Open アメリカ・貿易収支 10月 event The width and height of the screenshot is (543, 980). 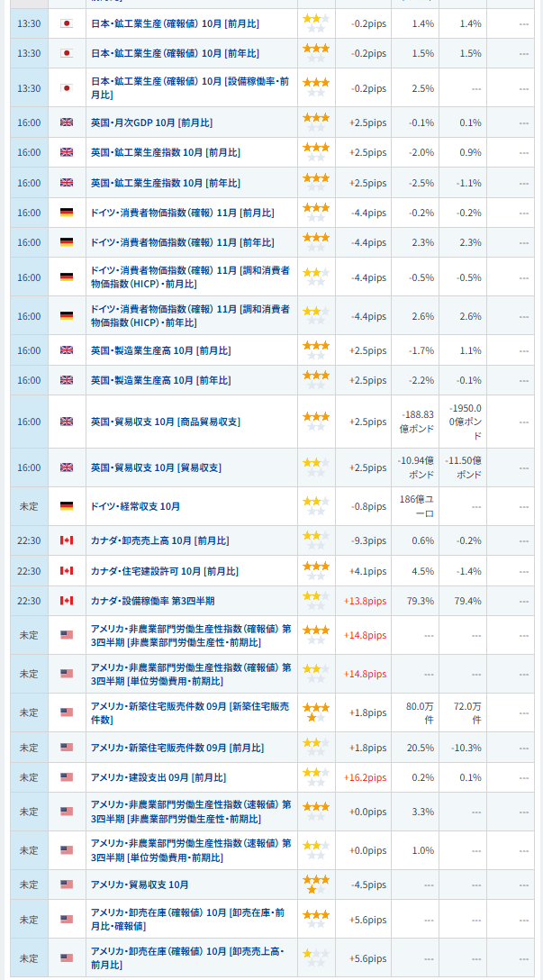point(140,885)
